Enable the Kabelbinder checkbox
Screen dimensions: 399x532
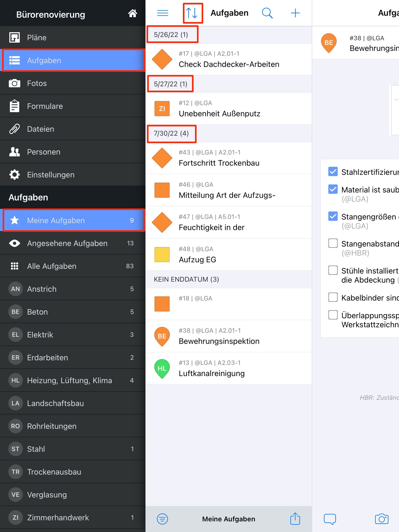[333, 297]
